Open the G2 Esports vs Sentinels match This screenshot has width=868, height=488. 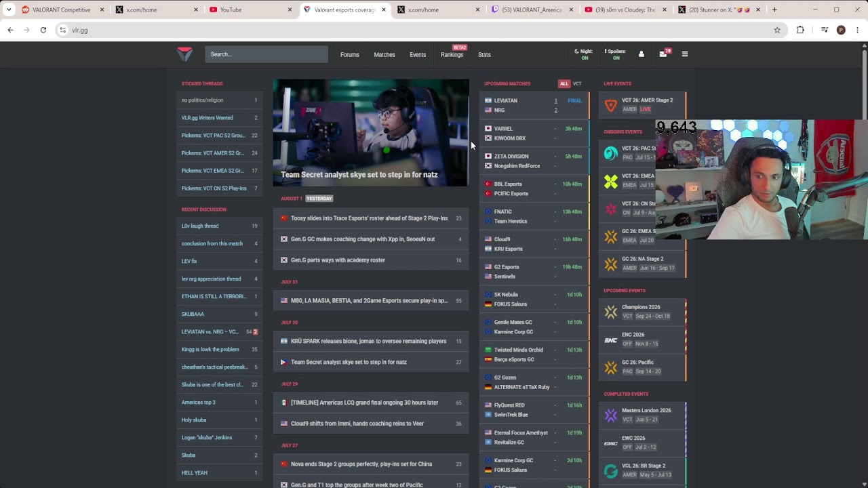[x=534, y=272]
